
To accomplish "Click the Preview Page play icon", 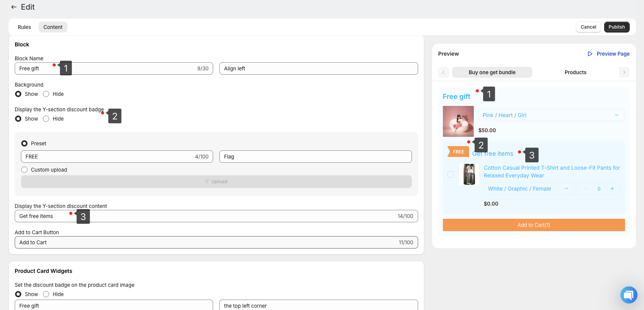I will (x=590, y=54).
